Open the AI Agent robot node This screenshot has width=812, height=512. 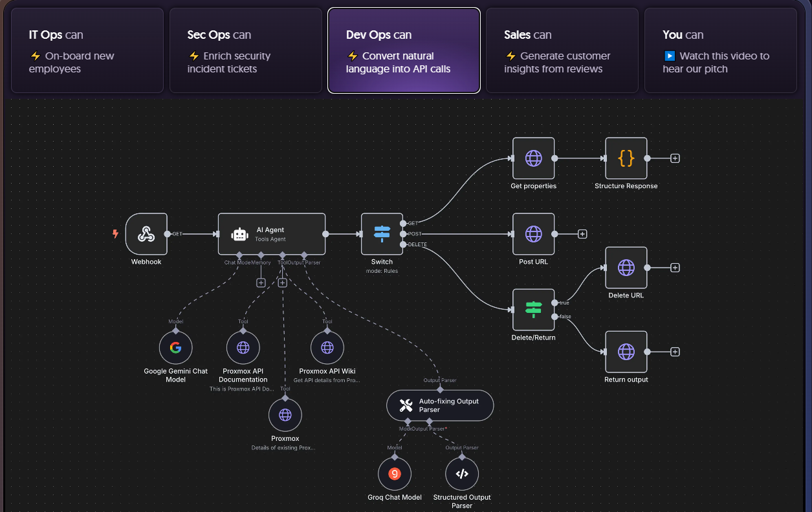pyautogui.click(x=272, y=234)
